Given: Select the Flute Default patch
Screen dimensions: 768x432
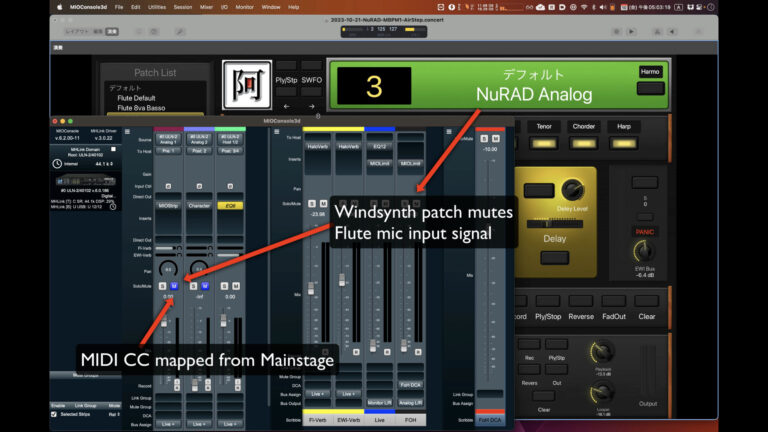Looking at the screenshot, I should [x=136, y=98].
